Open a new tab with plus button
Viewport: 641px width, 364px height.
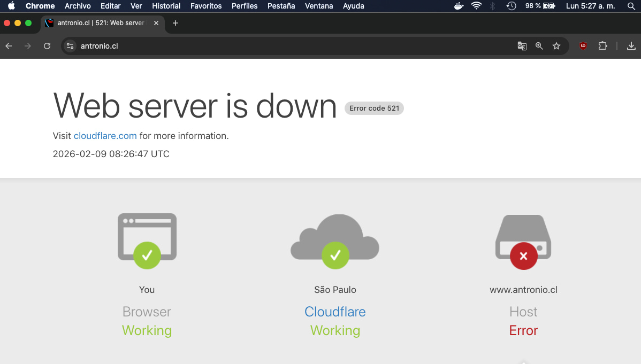click(x=175, y=24)
